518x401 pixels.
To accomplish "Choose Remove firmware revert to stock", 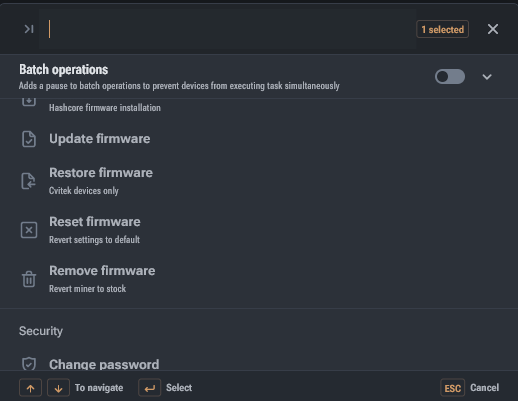I will point(259,279).
